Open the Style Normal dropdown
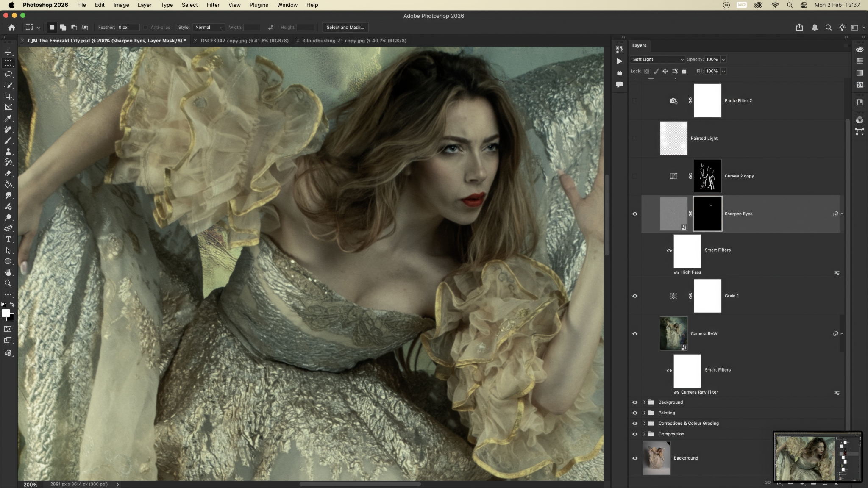The width and height of the screenshot is (868, 488). (209, 27)
